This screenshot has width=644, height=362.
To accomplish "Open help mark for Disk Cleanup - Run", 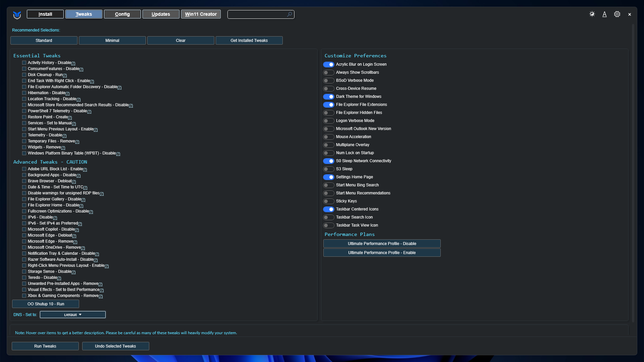I will 65,75.
